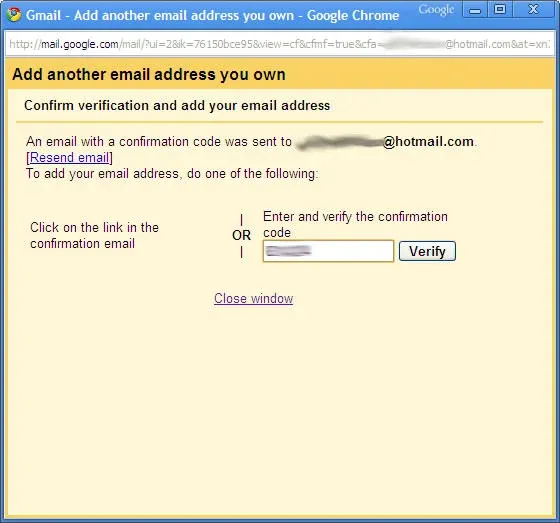Click the window title bar text

click(212, 15)
